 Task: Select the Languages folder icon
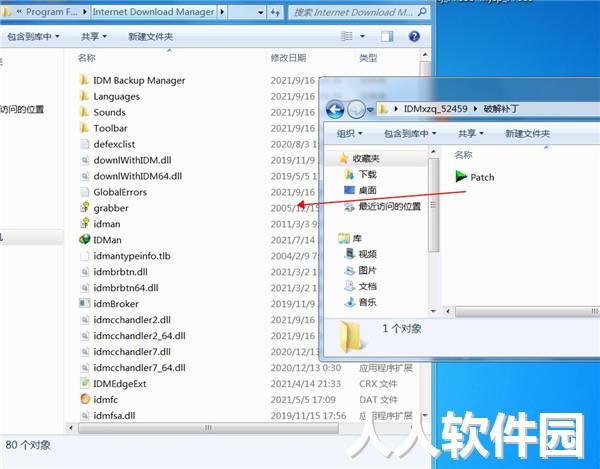click(85, 96)
